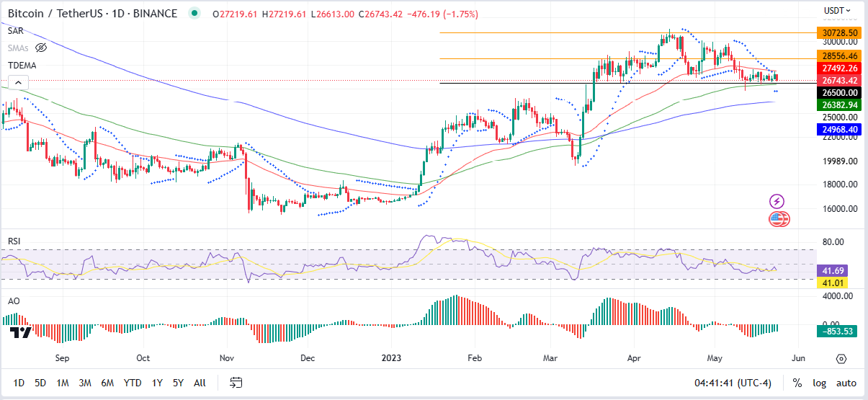Toggle percent scale with % button
This screenshot has width=868, height=400.
[797, 383]
